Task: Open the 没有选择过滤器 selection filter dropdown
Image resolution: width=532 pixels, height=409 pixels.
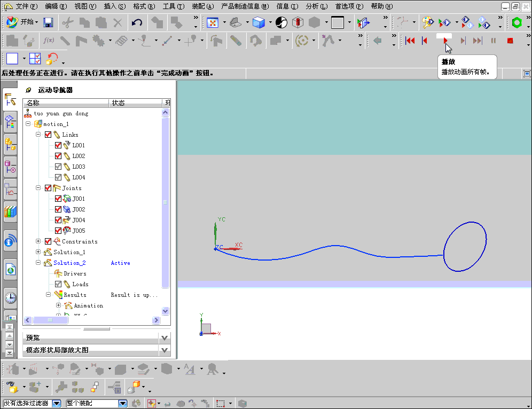Action: tap(57, 403)
